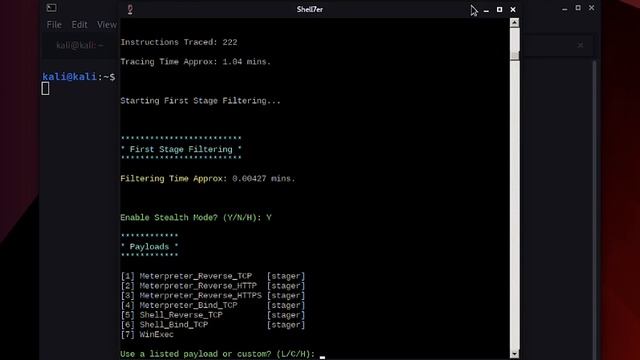The height and width of the screenshot is (360, 640).
Task: Click the Shellter title text
Action: [x=310, y=9]
